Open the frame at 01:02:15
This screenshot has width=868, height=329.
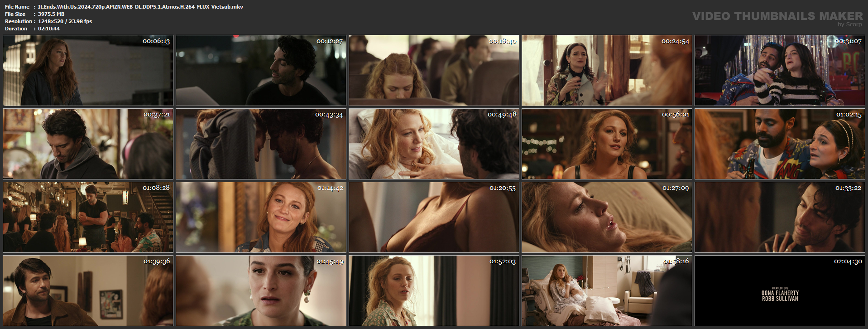click(780, 144)
